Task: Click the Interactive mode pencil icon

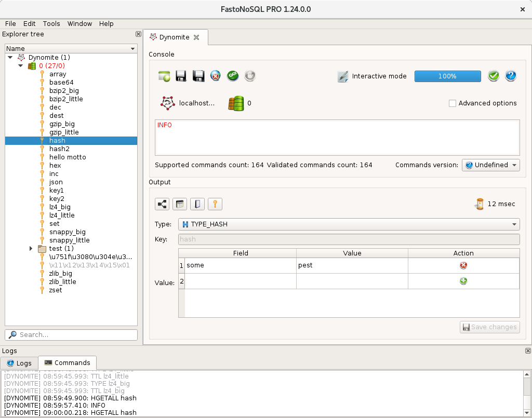Action: (343, 76)
